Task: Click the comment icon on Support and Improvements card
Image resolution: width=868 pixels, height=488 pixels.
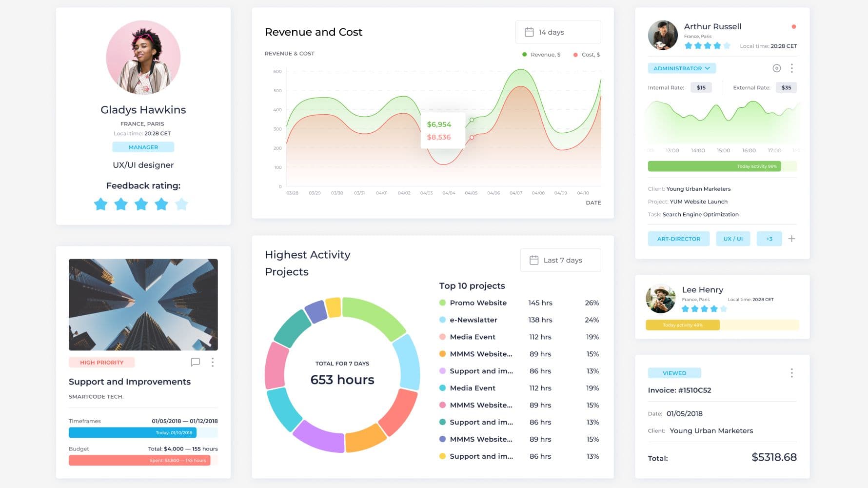Action: 196,362
